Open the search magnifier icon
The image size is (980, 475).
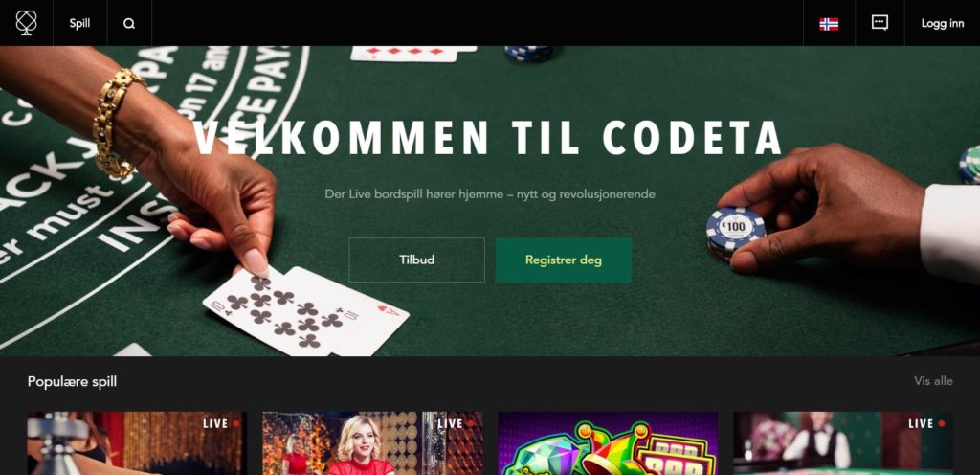[129, 24]
